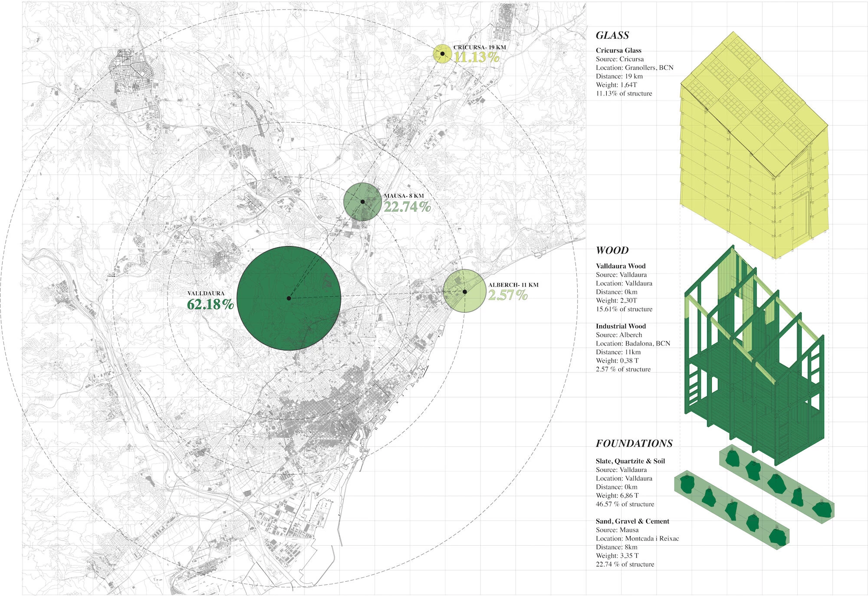
Task: Click the FOUNDATIONS section heading
Action: [634, 443]
